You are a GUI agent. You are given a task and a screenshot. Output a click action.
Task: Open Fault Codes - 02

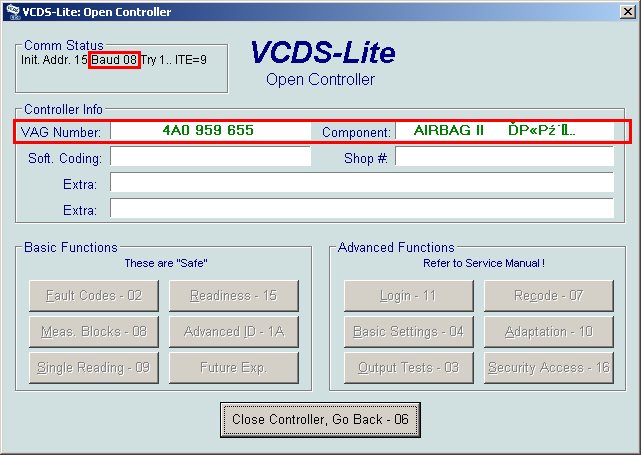coord(94,296)
